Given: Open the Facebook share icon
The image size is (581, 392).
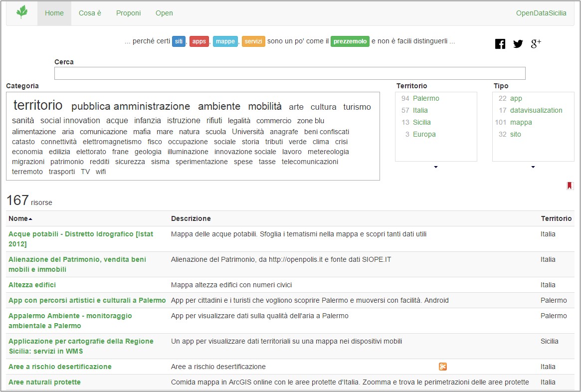Looking at the screenshot, I should pyautogui.click(x=500, y=44).
